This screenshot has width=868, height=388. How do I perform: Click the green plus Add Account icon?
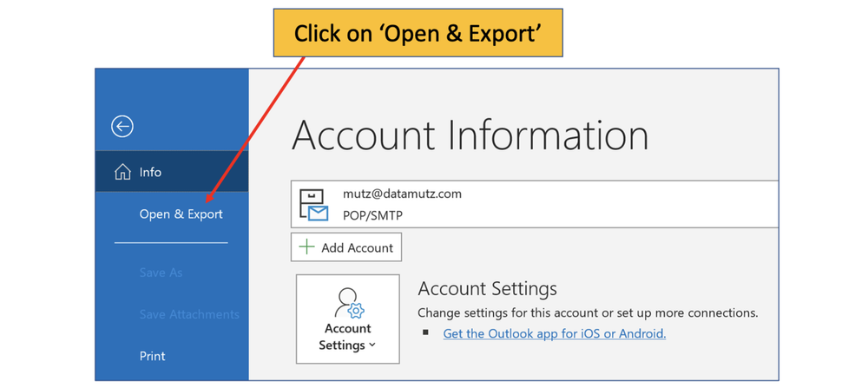(x=306, y=247)
